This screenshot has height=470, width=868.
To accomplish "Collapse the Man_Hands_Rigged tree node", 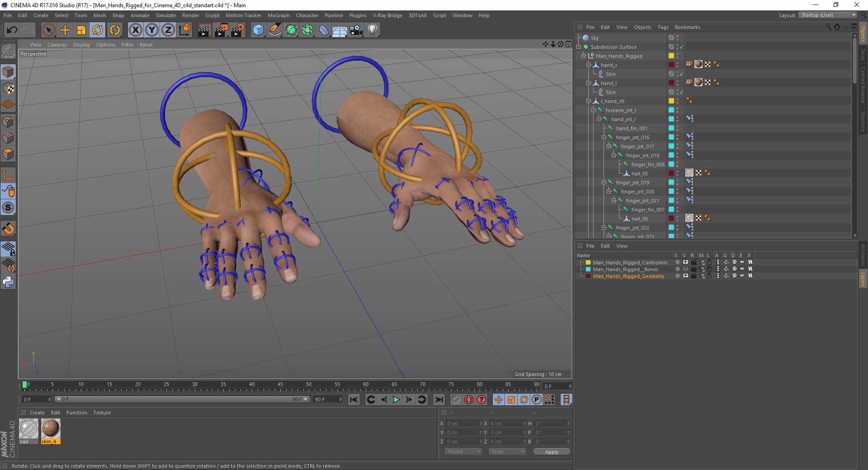I will click(584, 56).
